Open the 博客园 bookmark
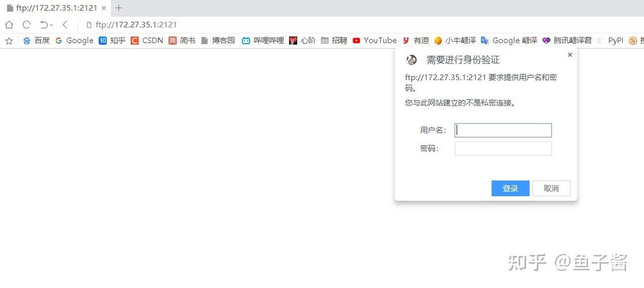The height and width of the screenshot is (288, 644). pos(218,40)
